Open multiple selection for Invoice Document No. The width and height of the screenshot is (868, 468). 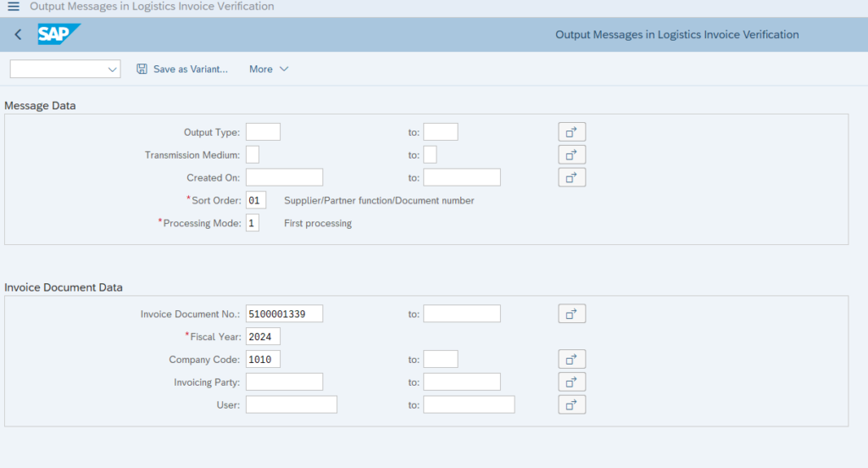[572, 314]
